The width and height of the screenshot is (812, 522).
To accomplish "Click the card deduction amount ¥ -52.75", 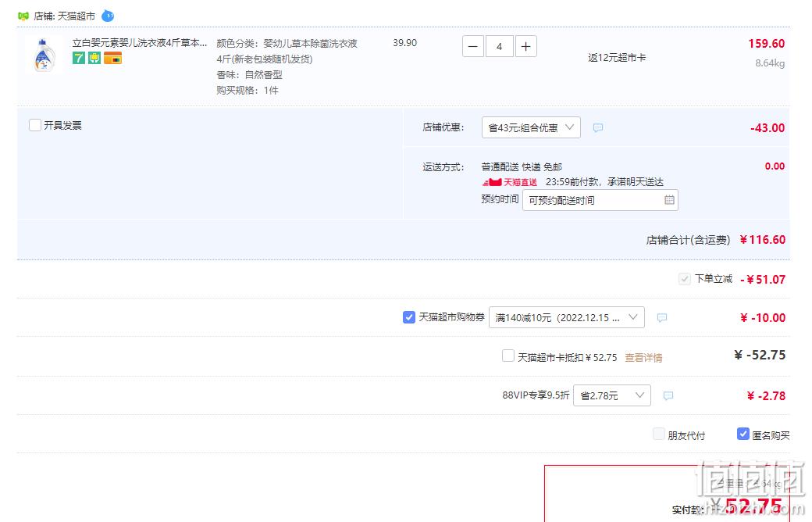I will [x=760, y=355].
